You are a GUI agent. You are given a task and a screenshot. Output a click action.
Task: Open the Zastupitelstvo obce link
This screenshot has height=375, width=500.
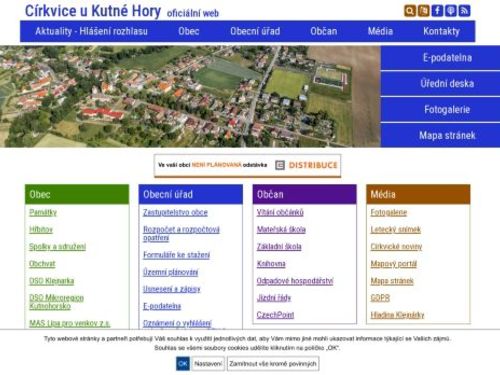(x=175, y=212)
